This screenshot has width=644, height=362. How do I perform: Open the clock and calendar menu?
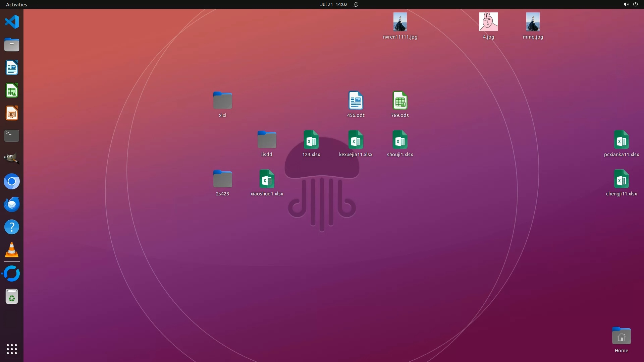coord(333,4)
